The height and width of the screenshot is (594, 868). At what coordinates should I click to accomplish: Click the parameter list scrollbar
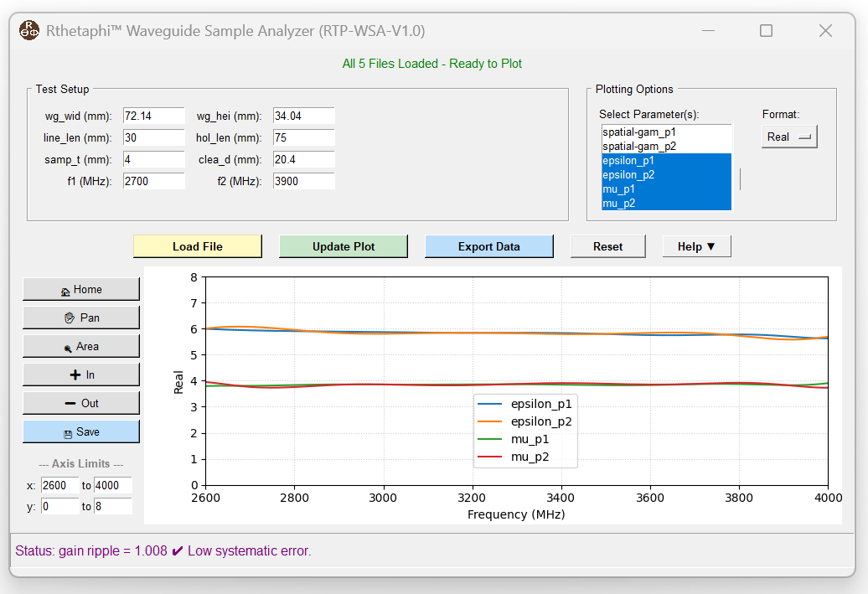(740, 179)
